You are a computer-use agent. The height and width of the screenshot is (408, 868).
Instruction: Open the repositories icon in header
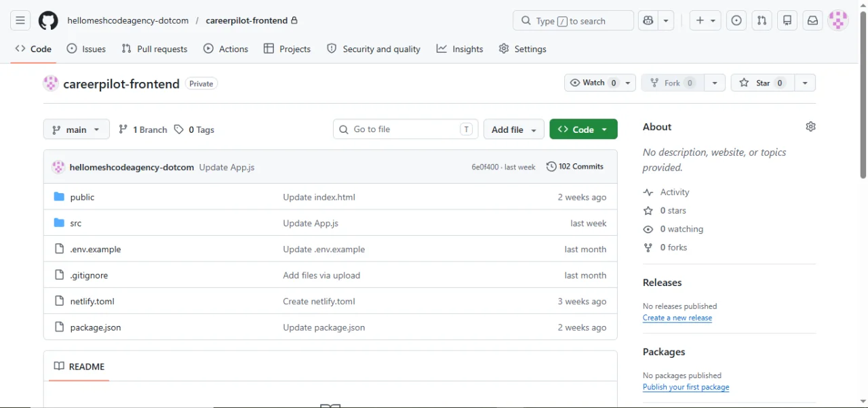[x=787, y=20]
